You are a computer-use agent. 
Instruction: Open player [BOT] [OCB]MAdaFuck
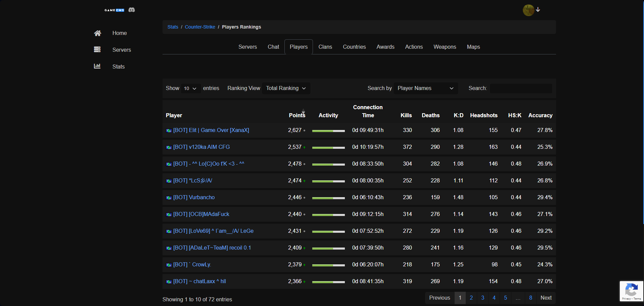(x=201, y=214)
